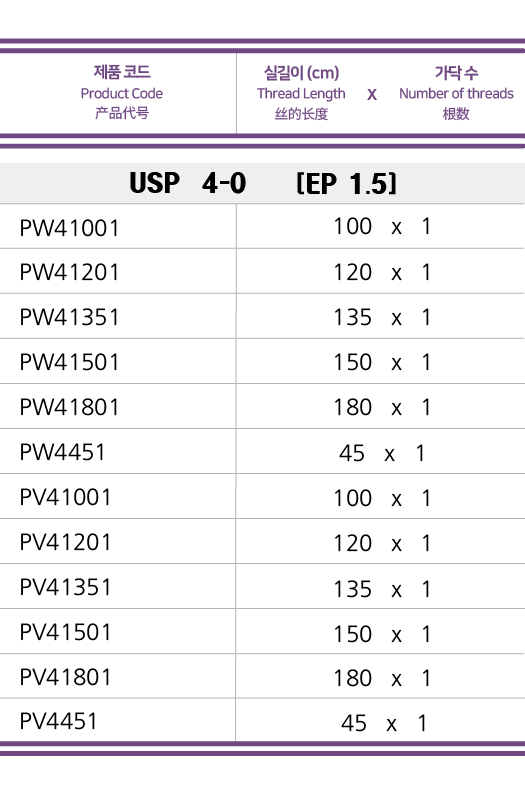The image size is (525, 800).
Task: Click the Product Code column header
Action: tap(121, 93)
